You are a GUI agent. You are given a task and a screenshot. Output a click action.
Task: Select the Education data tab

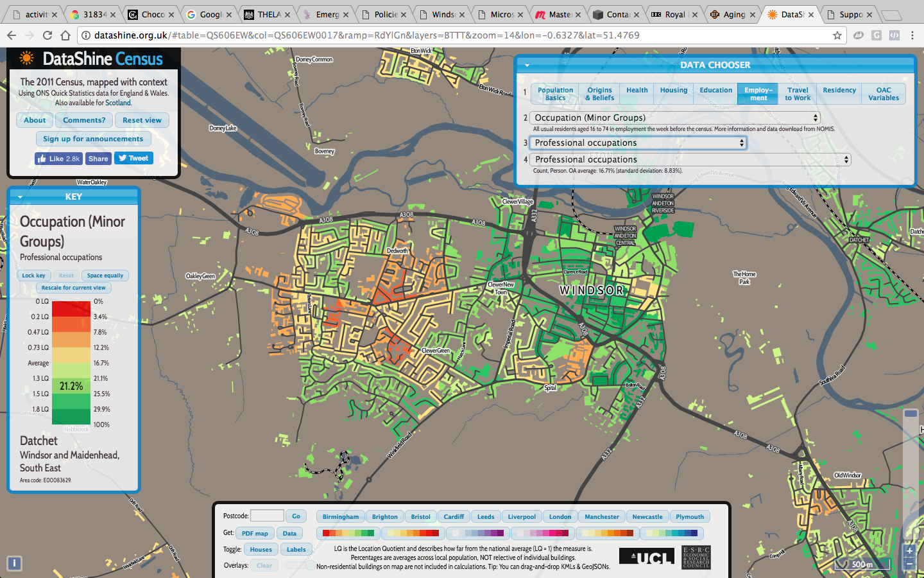[715, 94]
